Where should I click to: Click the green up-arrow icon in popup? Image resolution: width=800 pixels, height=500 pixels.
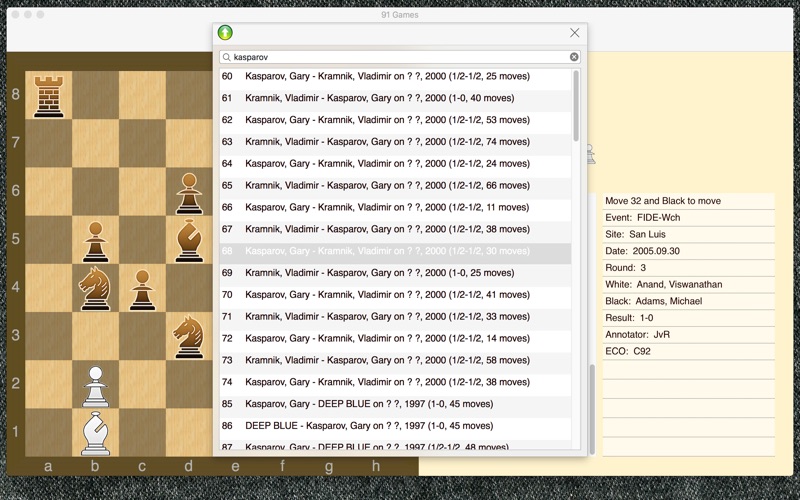coord(225,33)
